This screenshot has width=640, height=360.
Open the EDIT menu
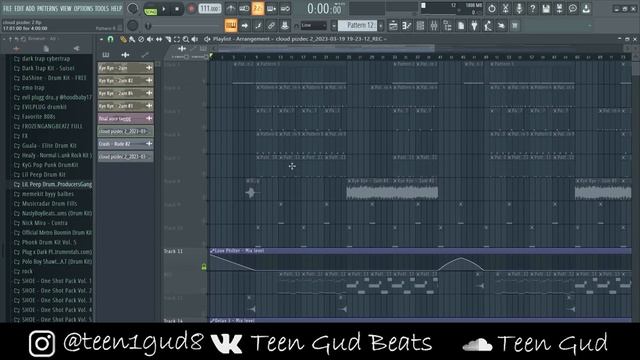coord(19,8)
